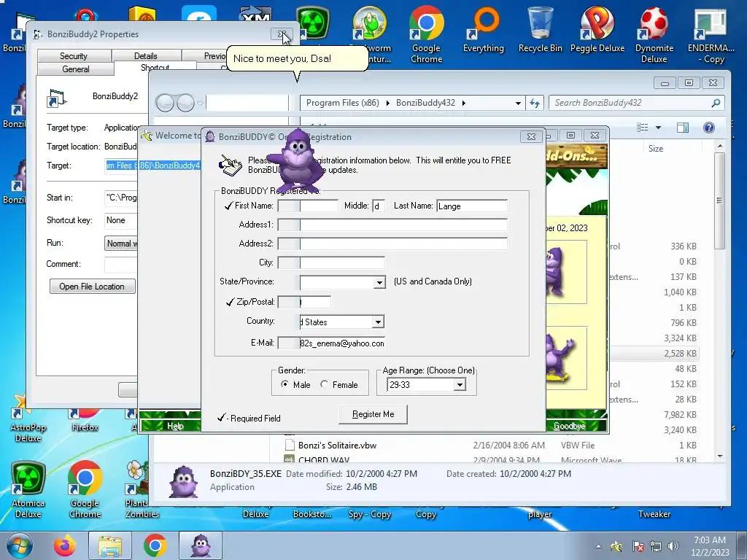Open Windows Explorer taskbar button
Viewport: 747px width, 560px height.
110,545
